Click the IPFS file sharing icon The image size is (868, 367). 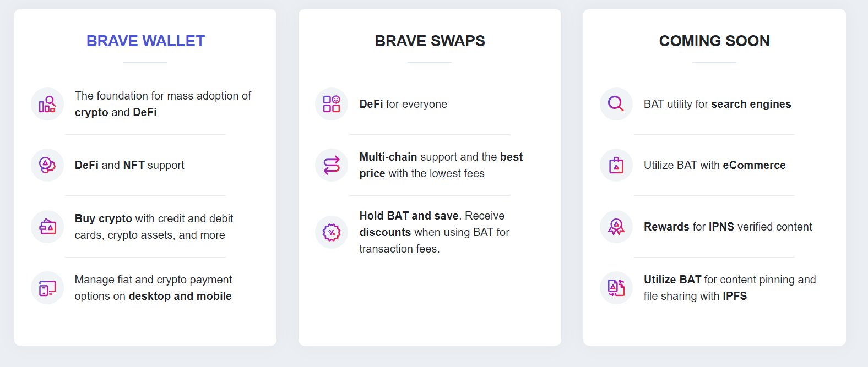(616, 288)
